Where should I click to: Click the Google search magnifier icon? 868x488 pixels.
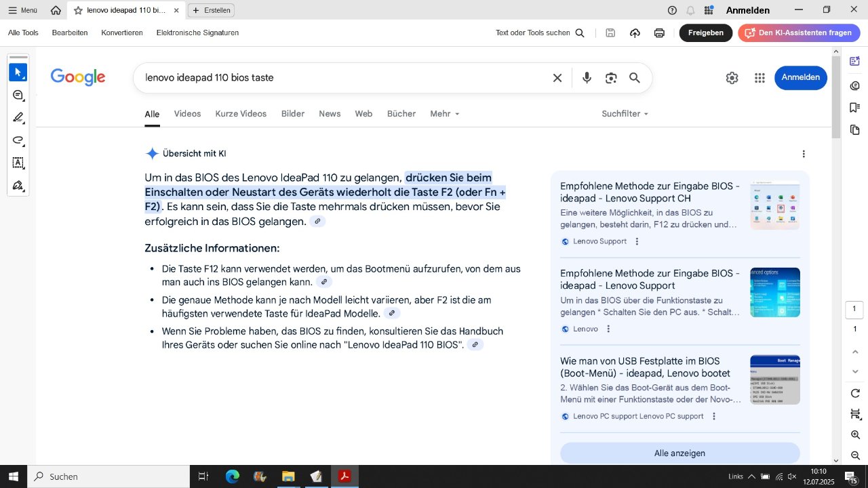(635, 78)
